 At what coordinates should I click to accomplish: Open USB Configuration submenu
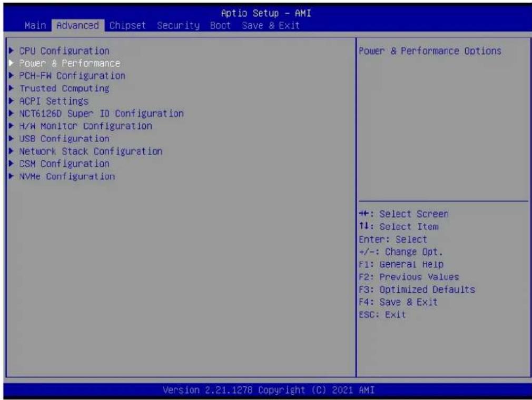coord(64,138)
